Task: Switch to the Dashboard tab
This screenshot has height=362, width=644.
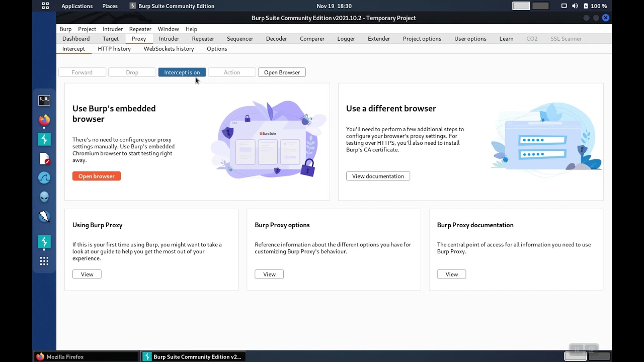Action: (x=76, y=39)
